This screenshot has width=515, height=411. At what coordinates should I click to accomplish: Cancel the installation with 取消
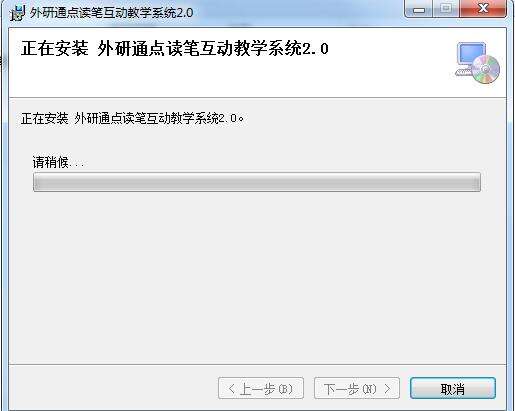click(453, 388)
